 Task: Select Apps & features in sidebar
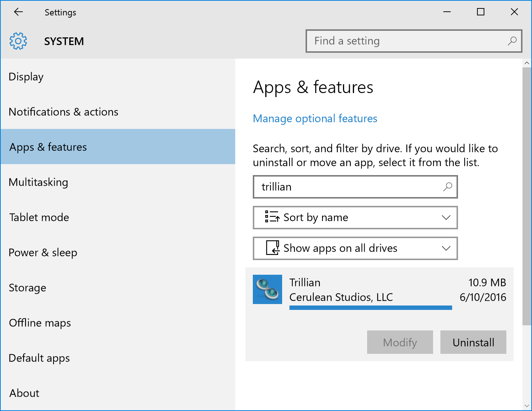click(118, 147)
